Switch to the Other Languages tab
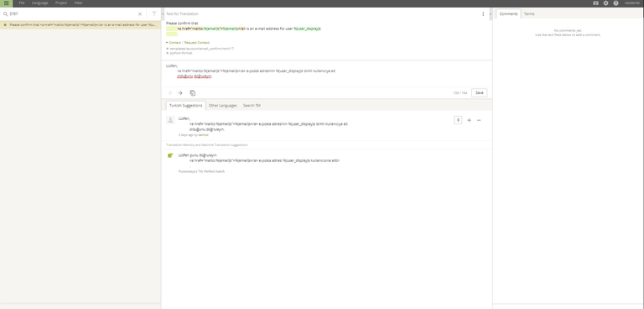This screenshot has width=644, height=309. point(222,106)
